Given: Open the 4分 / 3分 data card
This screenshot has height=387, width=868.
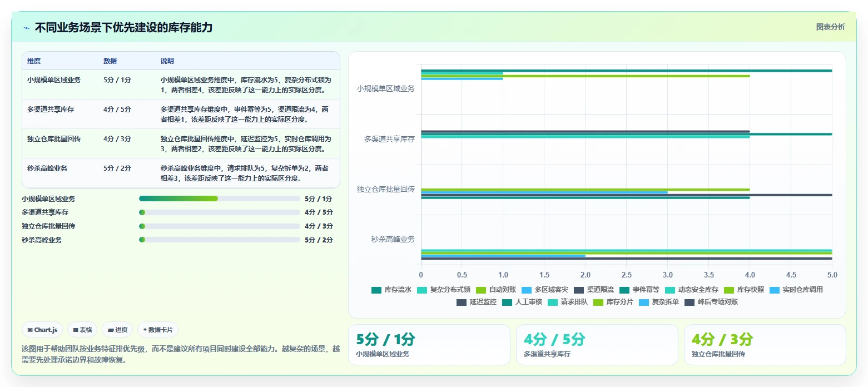Looking at the screenshot, I should [765, 345].
